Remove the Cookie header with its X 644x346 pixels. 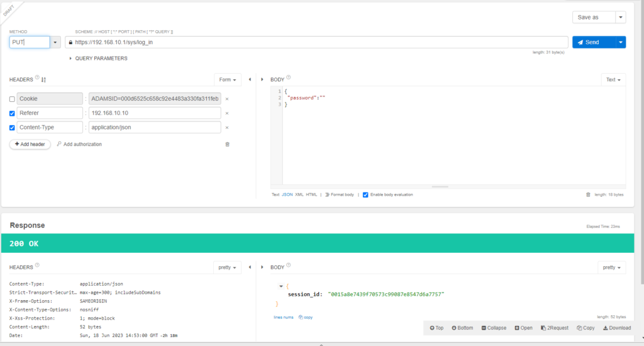click(x=226, y=99)
